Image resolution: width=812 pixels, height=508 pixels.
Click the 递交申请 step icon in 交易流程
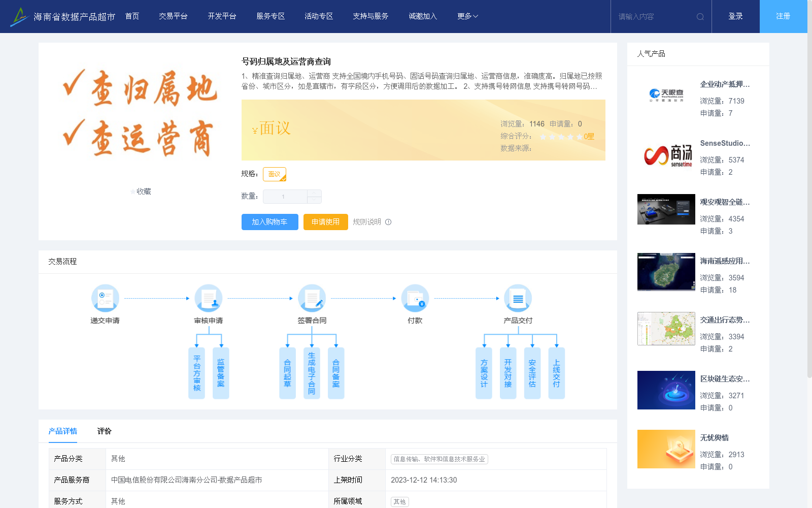(x=105, y=298)
